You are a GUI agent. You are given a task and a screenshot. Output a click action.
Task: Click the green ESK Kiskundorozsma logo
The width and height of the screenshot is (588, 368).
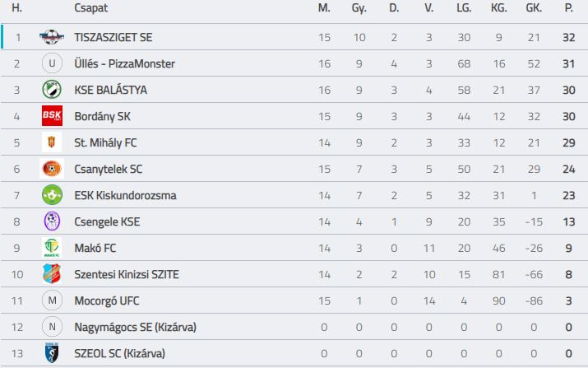click(x=52, y=195)
